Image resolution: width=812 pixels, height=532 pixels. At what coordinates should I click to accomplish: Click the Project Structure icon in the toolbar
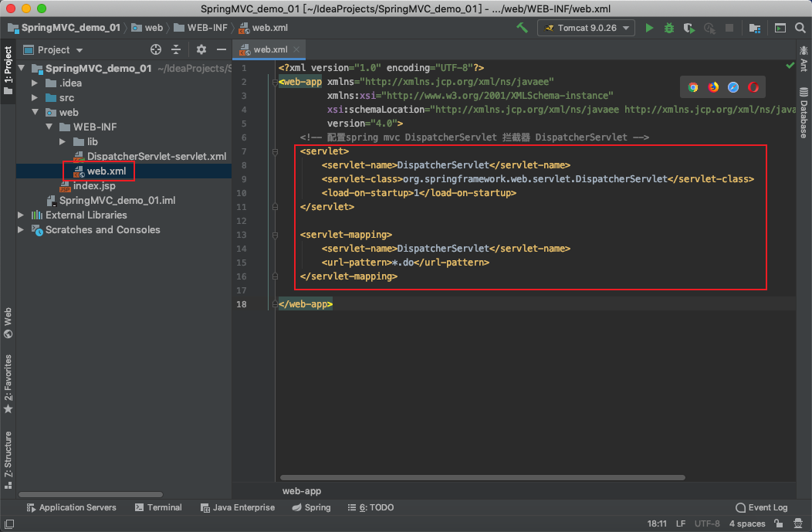tap(755, 28)
